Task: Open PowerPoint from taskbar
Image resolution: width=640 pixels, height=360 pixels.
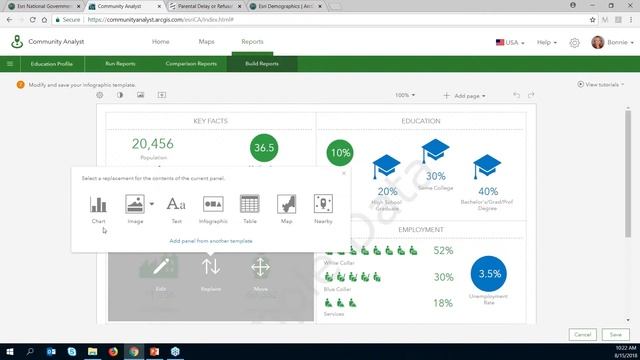Action: 154,351
